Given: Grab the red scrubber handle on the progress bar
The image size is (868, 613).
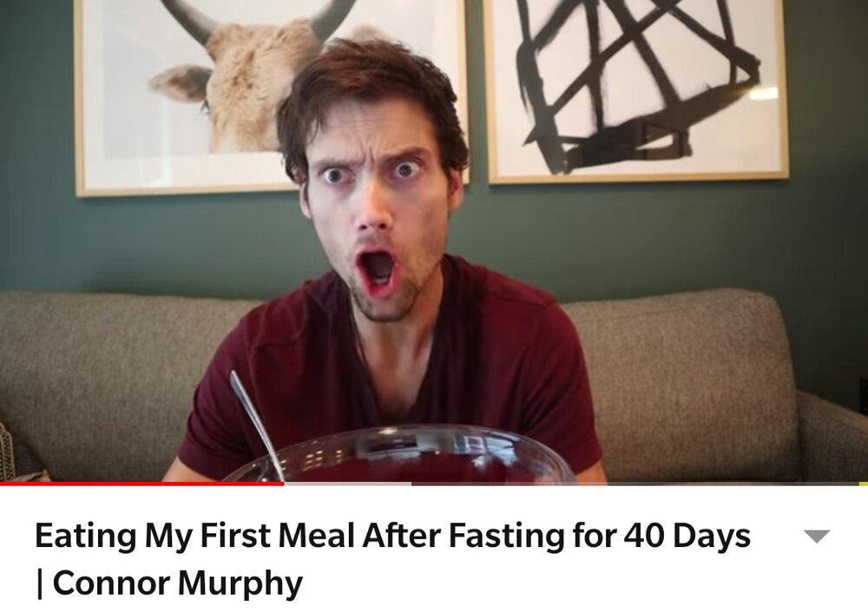Looking at the screenshot, I should tap(282, 484).
